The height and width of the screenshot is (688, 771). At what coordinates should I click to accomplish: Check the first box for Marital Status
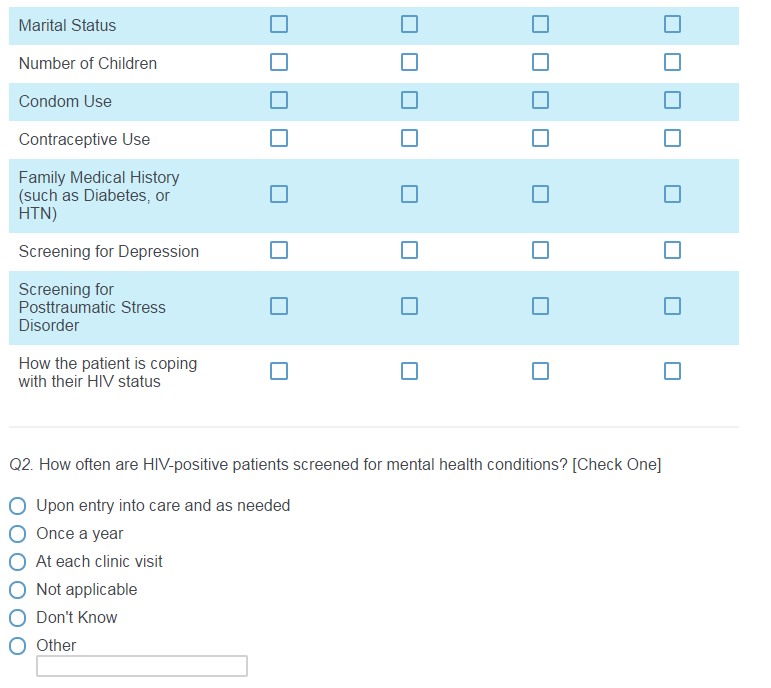tap(278, 24)
